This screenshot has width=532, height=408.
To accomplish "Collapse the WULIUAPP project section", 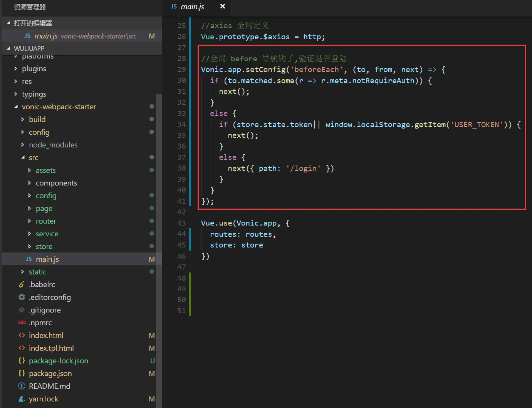I will tap(8, 48).
